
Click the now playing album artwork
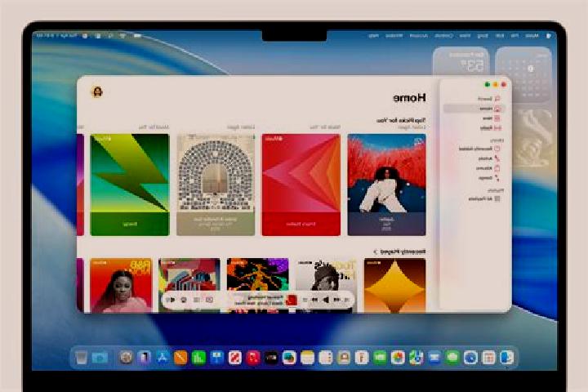(x=292, y=300)
